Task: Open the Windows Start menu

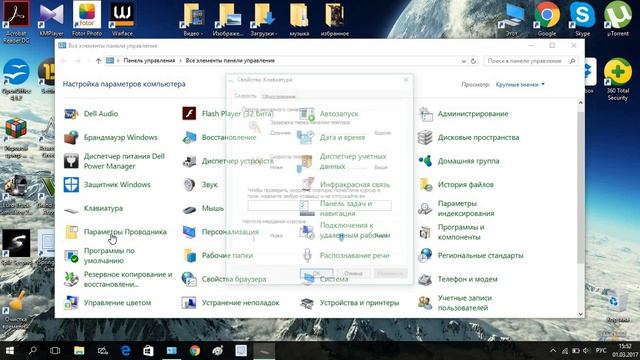Action: (10, 351)
